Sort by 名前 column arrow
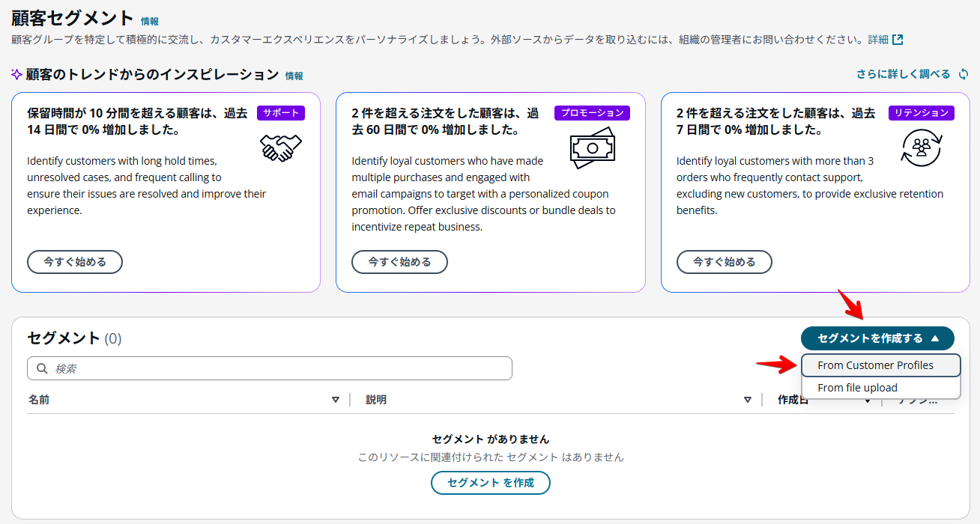Image resolution: width=980 pixels, height=524 pixels. (x=336, y=400)
